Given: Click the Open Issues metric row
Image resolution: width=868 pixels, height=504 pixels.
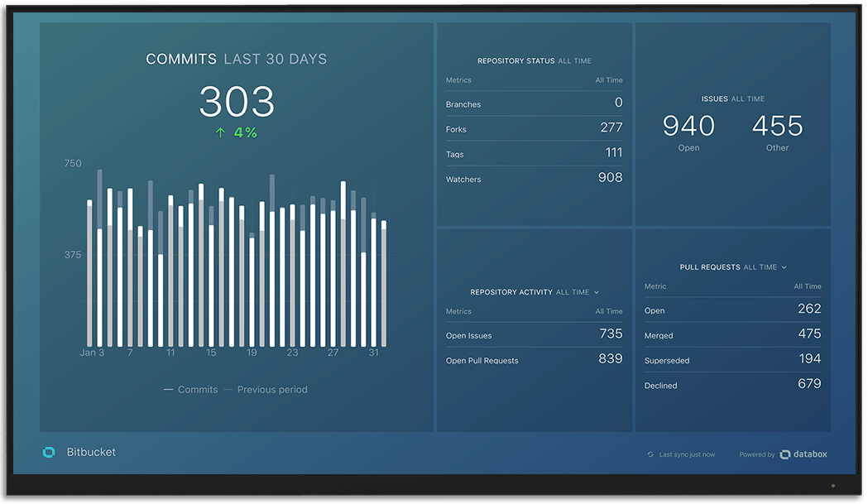Looking at the screenshot, I should coord(534,335).
